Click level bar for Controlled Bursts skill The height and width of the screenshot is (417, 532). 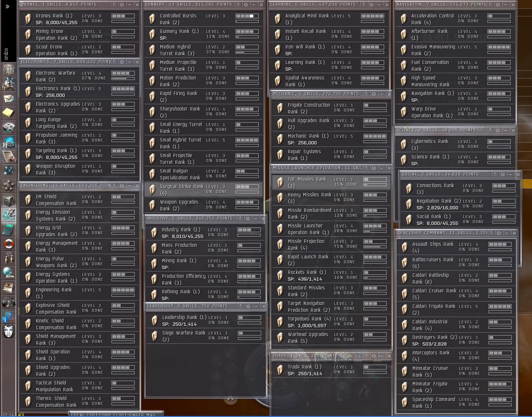(x=247, y=16)
